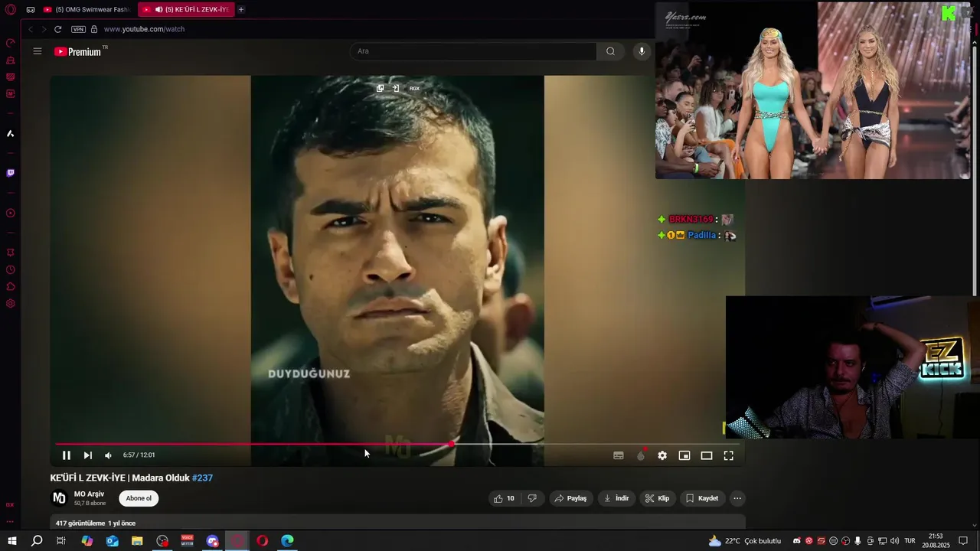
Task: Skip to the next video
Action: click(87, 455)
